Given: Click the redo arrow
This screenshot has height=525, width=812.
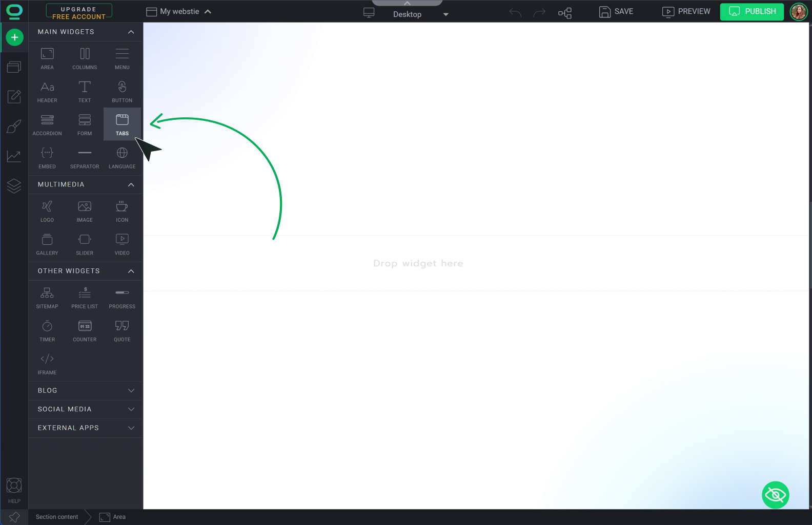Looking at the screenshot, I should (539, 12).
